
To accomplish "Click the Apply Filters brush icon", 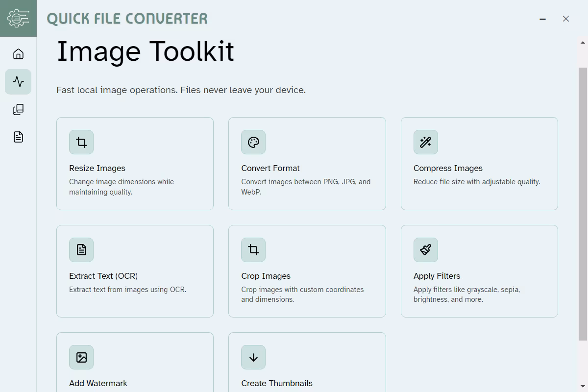I will point(425,250).
